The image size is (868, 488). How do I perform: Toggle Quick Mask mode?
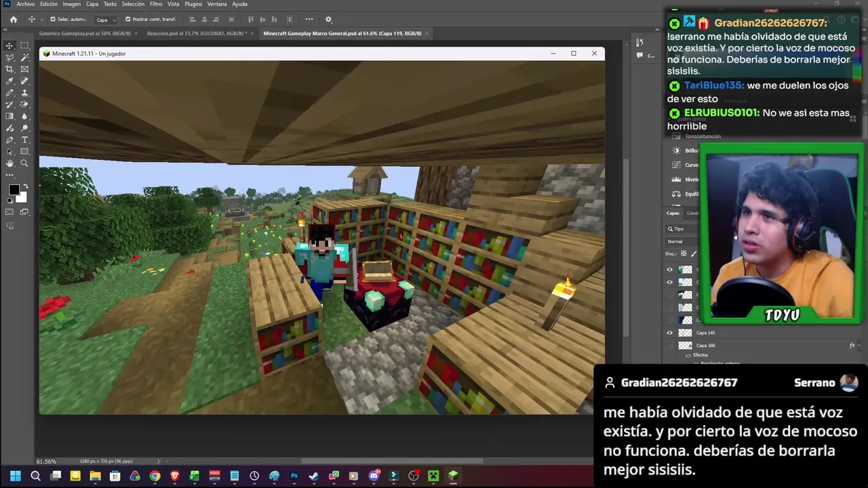pos(9,212)
